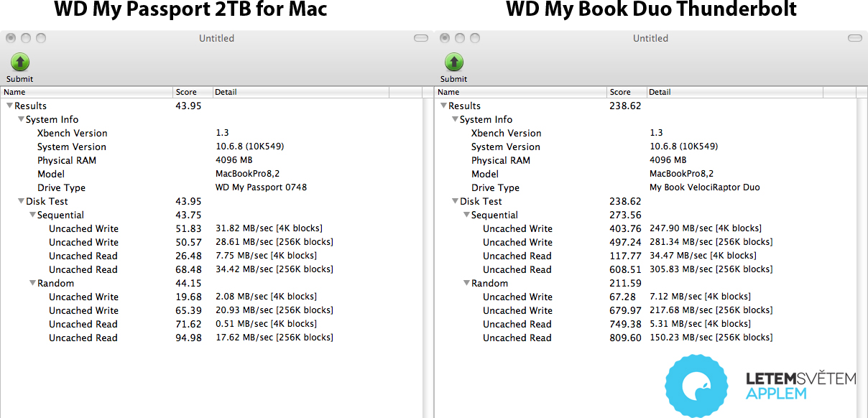The image size is (868, 418).
Task: Select the Uncached Write row scoring 497.24
Action: tap(646, 242)
